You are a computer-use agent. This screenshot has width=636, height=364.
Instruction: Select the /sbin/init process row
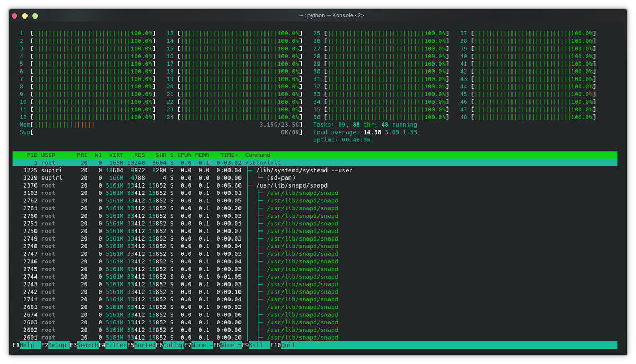click(x=315, y=163)
